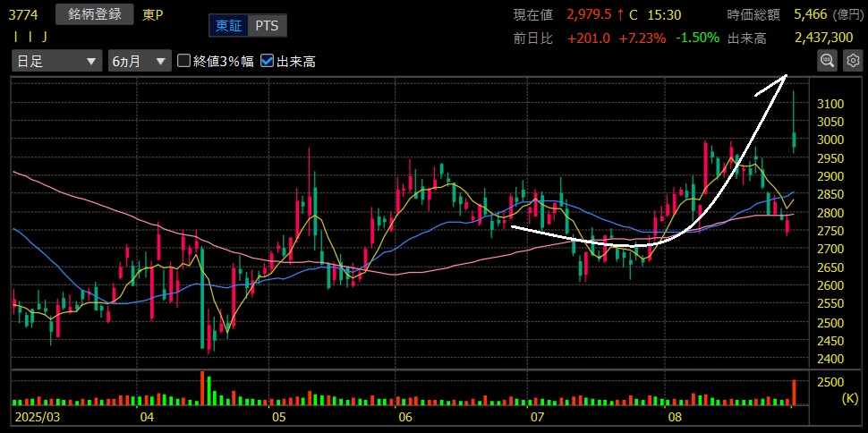Click the up arrow next to current price
Screen dimensions: 868x433
620,14
